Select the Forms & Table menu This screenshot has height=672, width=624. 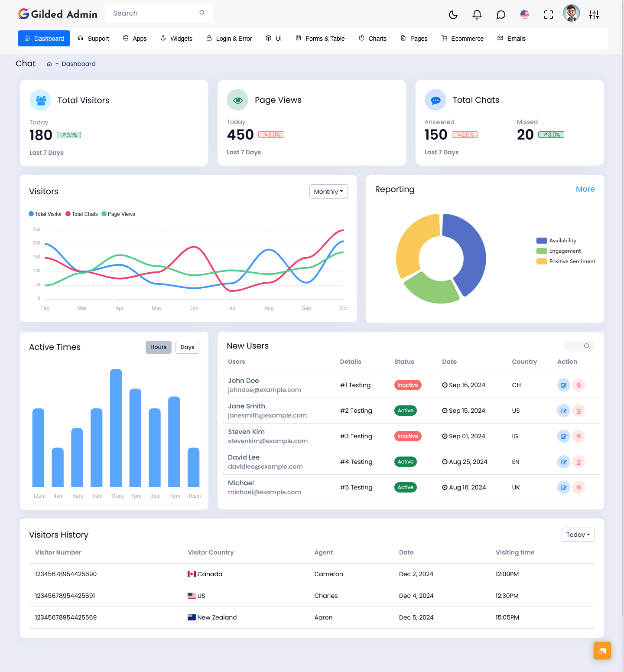pyautogui.click(x=320, y=39)
